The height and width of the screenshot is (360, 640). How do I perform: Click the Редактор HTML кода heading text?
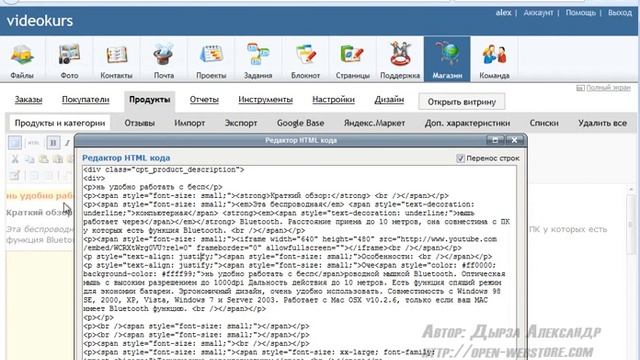pos(126,158)
